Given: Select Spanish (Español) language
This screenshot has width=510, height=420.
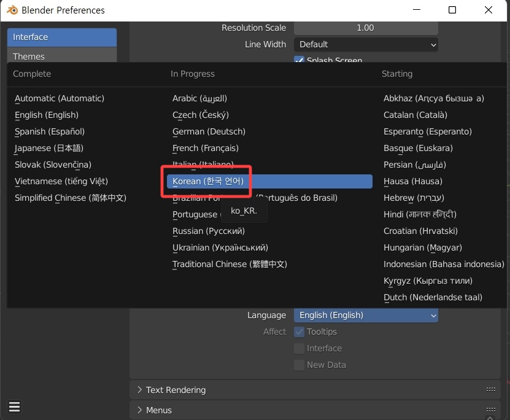Looking at the screenshot, I should point(50,131).
